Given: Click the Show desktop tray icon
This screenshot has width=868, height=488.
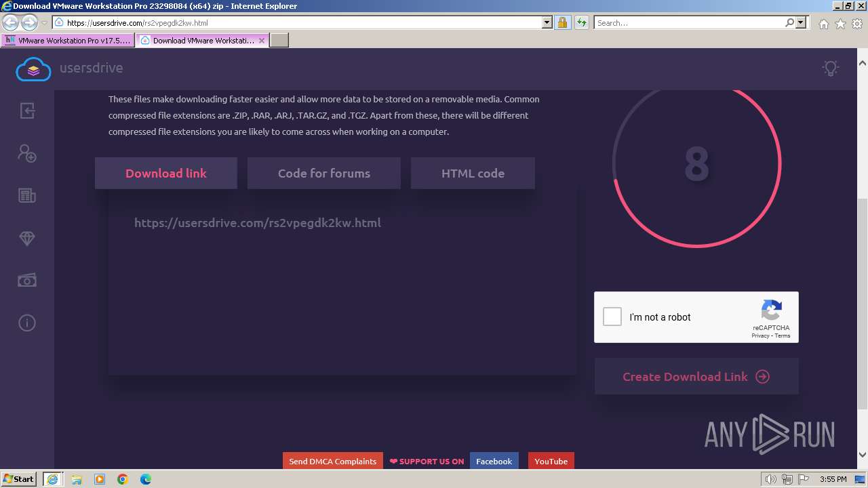Looking at the screenshot, I should click(x=860, y=479).
